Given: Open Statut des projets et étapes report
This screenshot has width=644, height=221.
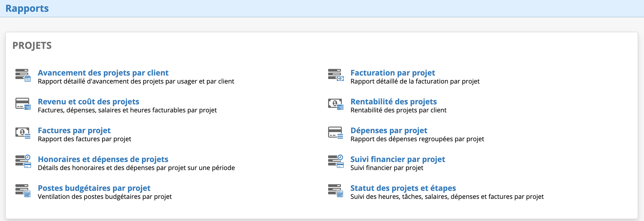Looking at the screenshot, I should click(403, 188).
